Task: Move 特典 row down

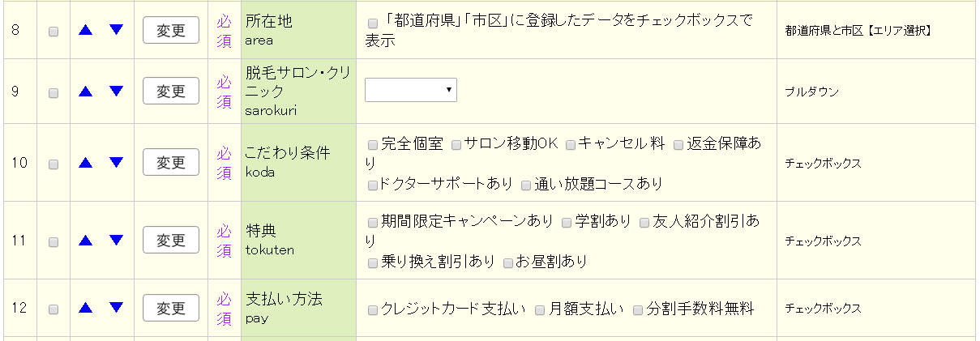Action: (x=116, y=241)
